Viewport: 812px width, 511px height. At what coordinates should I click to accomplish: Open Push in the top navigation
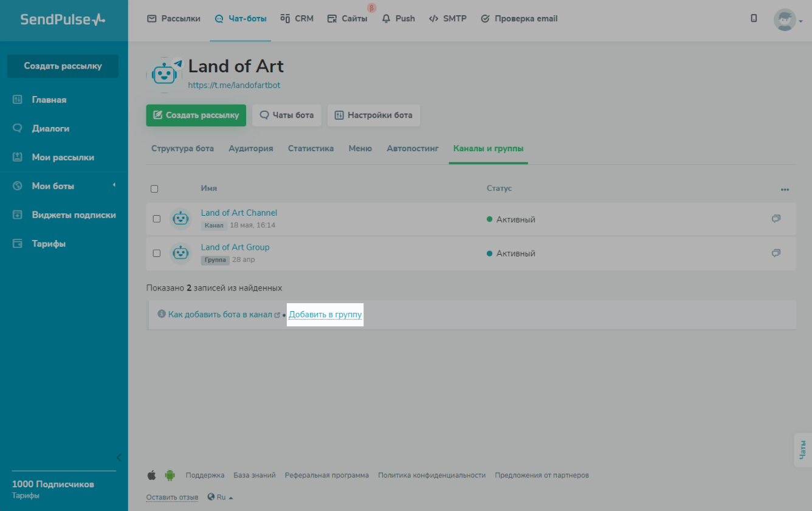399,19
